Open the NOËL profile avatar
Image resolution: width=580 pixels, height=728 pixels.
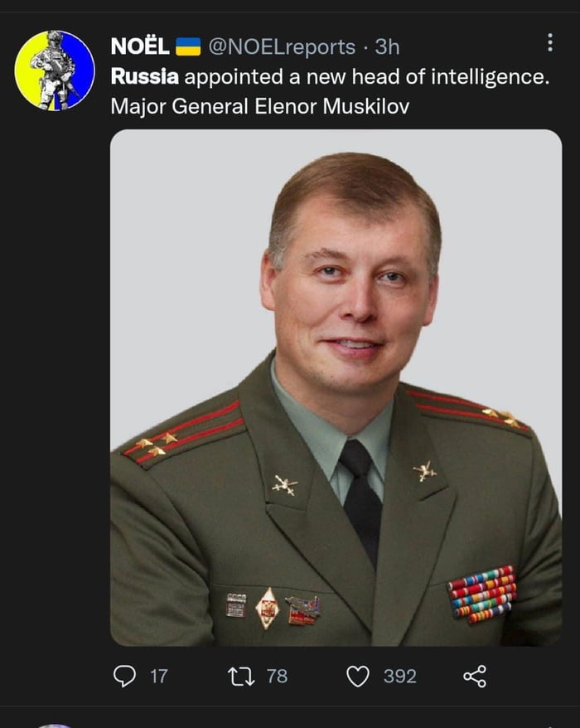55,70
